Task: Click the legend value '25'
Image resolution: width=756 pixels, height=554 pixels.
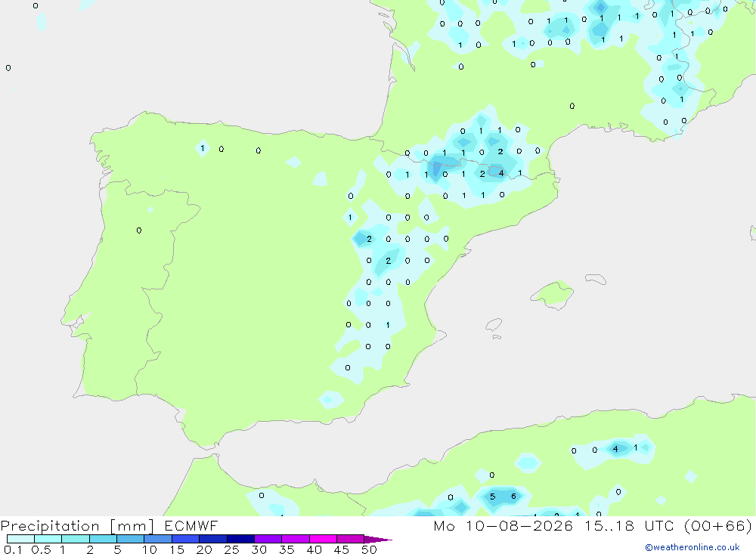Action: (232, 549)
